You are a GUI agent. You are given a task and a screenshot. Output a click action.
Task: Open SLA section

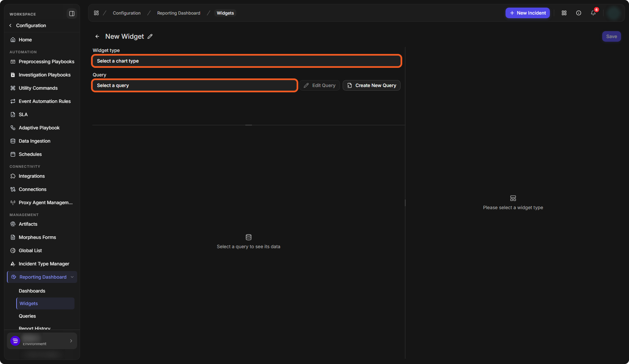pos(42,114)
